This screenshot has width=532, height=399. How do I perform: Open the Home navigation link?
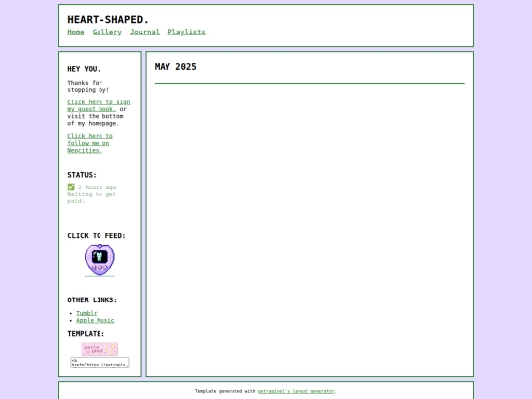click(75, 32)
